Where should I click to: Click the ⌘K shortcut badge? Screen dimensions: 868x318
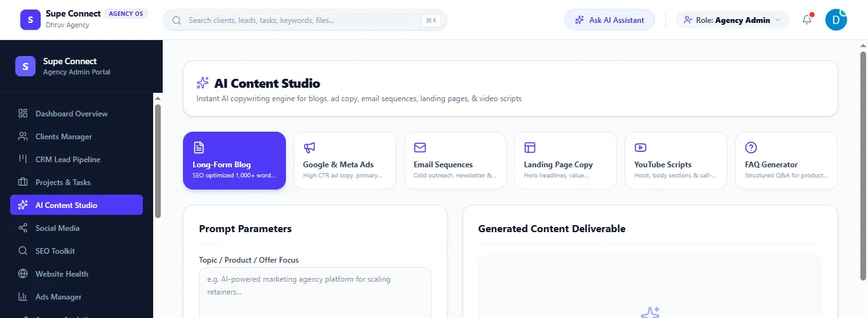pyautogui.click(x=431, y=20)
